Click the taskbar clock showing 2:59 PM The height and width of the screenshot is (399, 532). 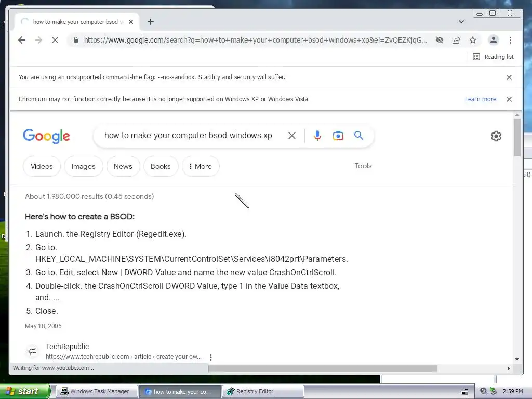click(x=513, y=391)
